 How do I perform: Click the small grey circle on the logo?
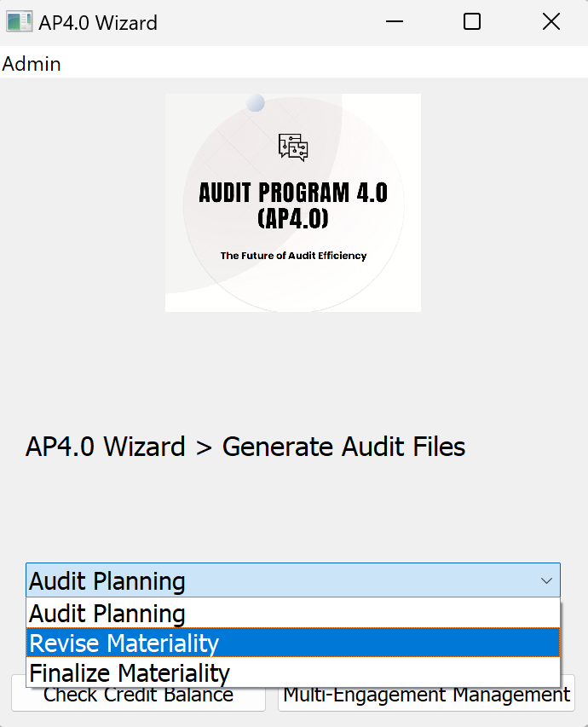[x=255, y=103]
